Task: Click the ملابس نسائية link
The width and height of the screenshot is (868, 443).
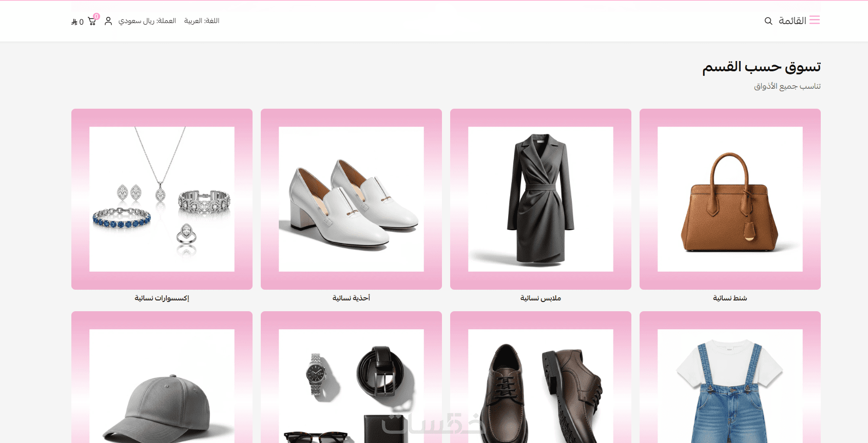Action: tap(541, 298)
